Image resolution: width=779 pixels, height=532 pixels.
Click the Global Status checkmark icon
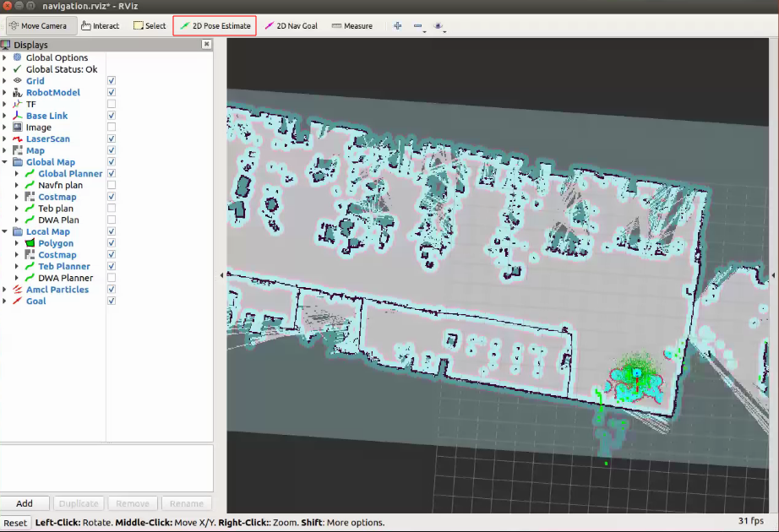[x=18, y=69]
